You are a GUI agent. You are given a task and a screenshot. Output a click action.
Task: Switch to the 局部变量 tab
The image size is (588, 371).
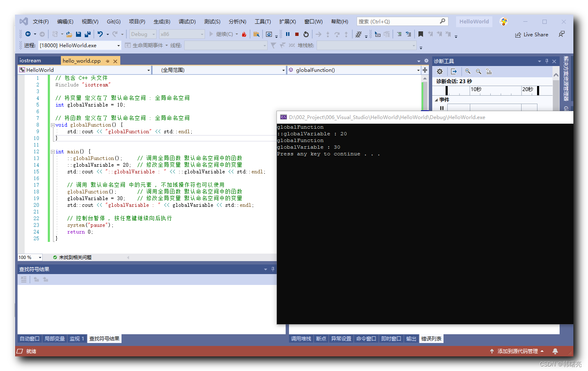[55, 339]
